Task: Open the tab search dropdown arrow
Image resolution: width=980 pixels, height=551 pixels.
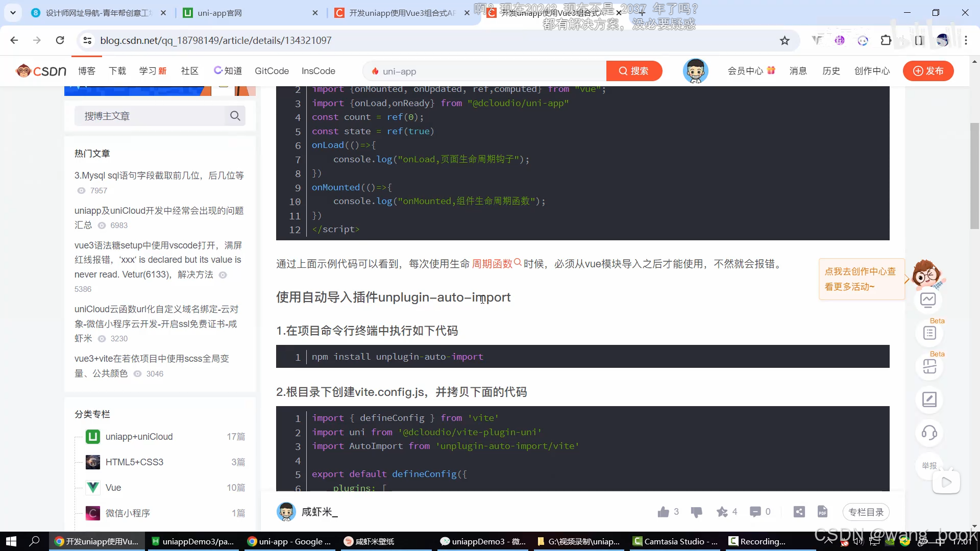Action: coord(13,13)
